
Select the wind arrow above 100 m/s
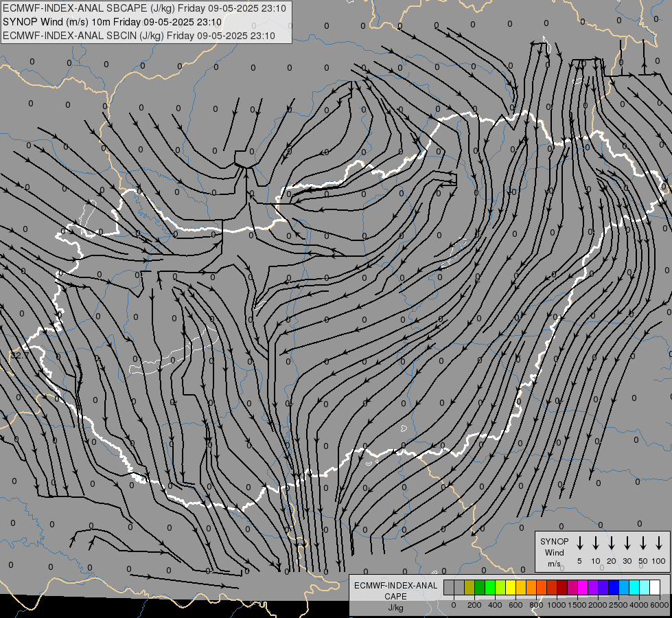pos(659,543)
